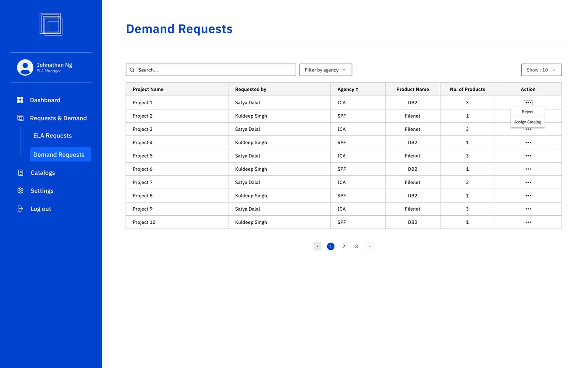588x368 pixels.
Task: Click the Johnathan Ng user name
Action: point(54,65)
